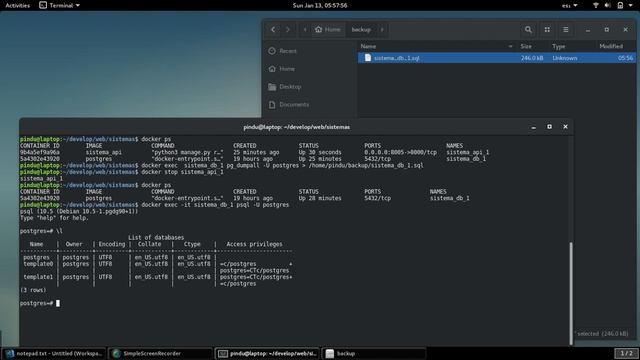
Task: Click the house icon in path bar
Action: click(319, 29)
